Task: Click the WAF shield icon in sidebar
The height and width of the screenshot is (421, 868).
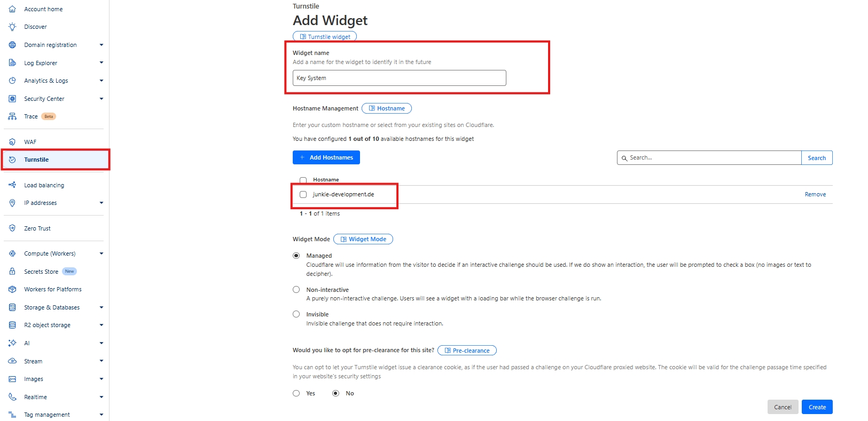Action: [12, 142]
